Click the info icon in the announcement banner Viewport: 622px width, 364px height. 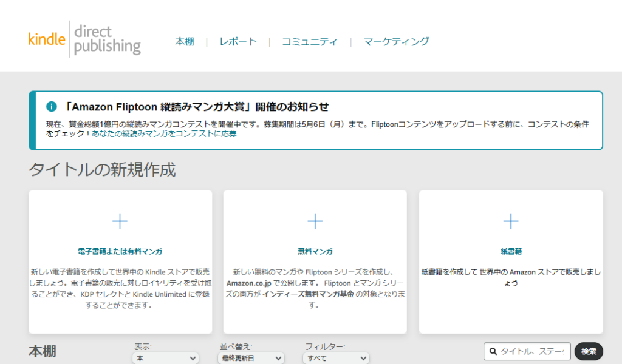[52, 107]
